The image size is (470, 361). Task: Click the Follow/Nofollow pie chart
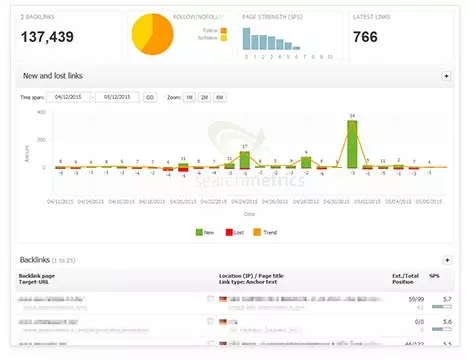pos(153,34)
